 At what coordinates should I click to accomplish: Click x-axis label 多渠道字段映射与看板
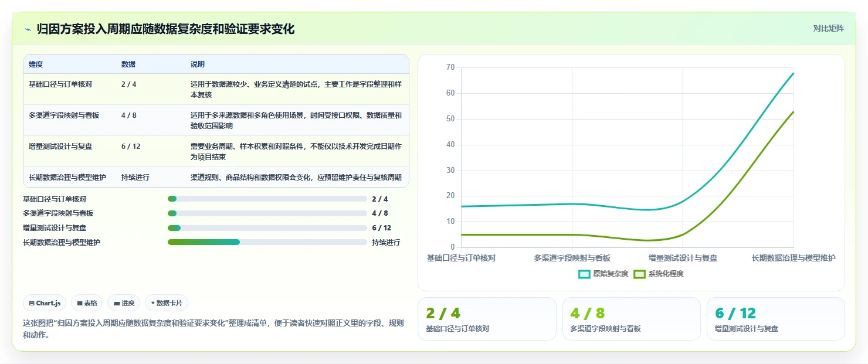(572, 258)
